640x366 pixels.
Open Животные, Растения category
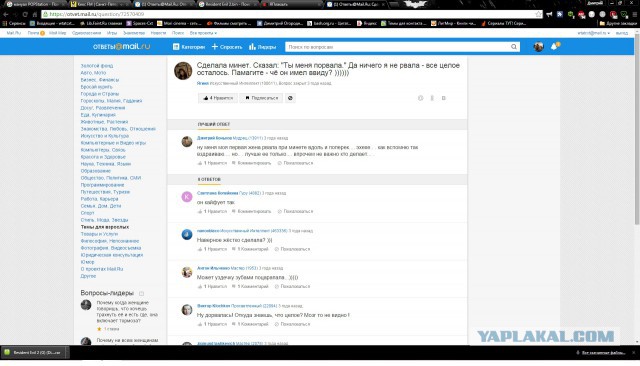[104, 122]
